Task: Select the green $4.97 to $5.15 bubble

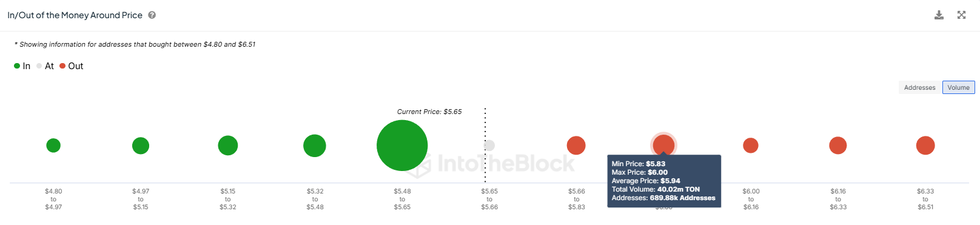Action: pyautogui.click(x=141, y=146)
